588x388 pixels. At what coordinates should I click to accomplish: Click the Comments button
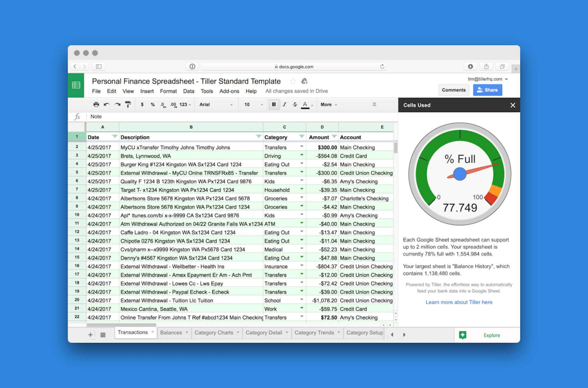453,90
